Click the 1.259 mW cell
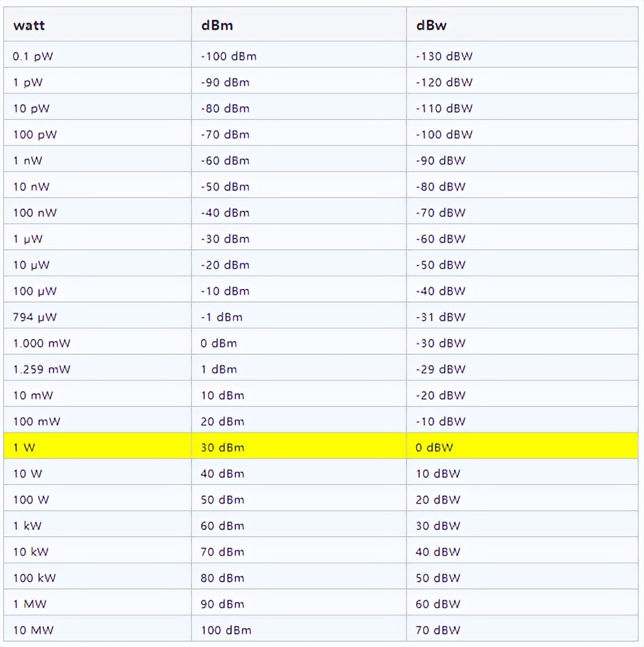The width and height of the screenshot is (644, 647). point(41,369)
